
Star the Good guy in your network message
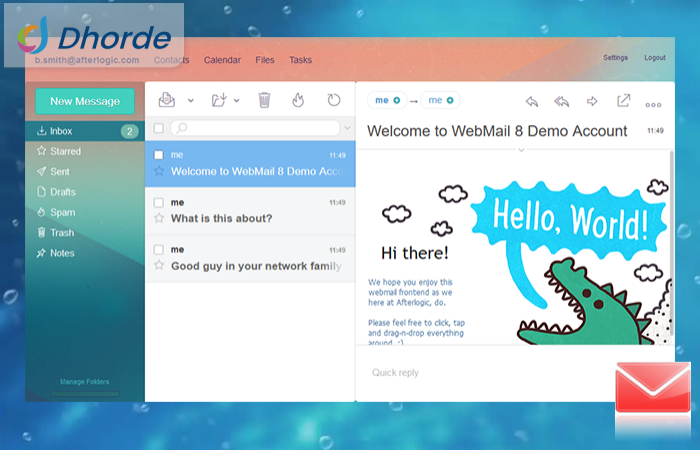[x=159, y=265]
